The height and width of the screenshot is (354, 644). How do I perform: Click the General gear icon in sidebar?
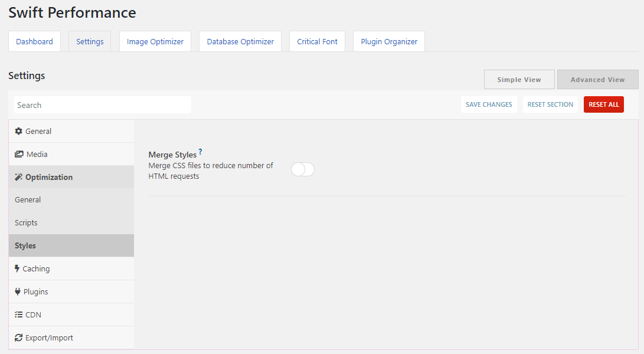click(x=18, y=131)
